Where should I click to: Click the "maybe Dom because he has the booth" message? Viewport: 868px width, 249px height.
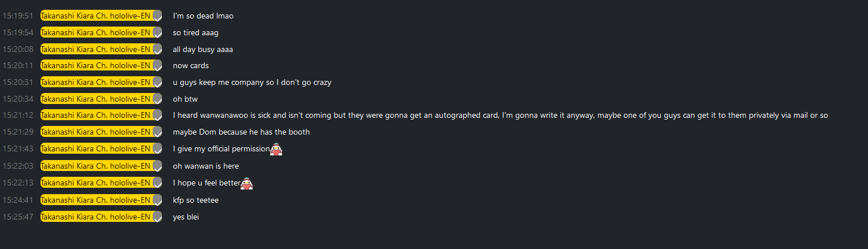241,132
